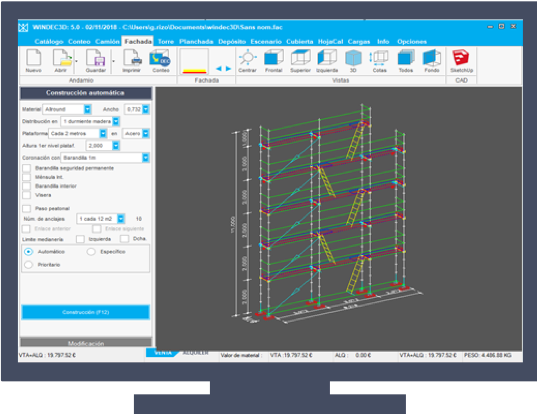Screen dimensions: 537x414
Task: Toggle Enlace siguiente checkbox
Action: click(97, 229)
